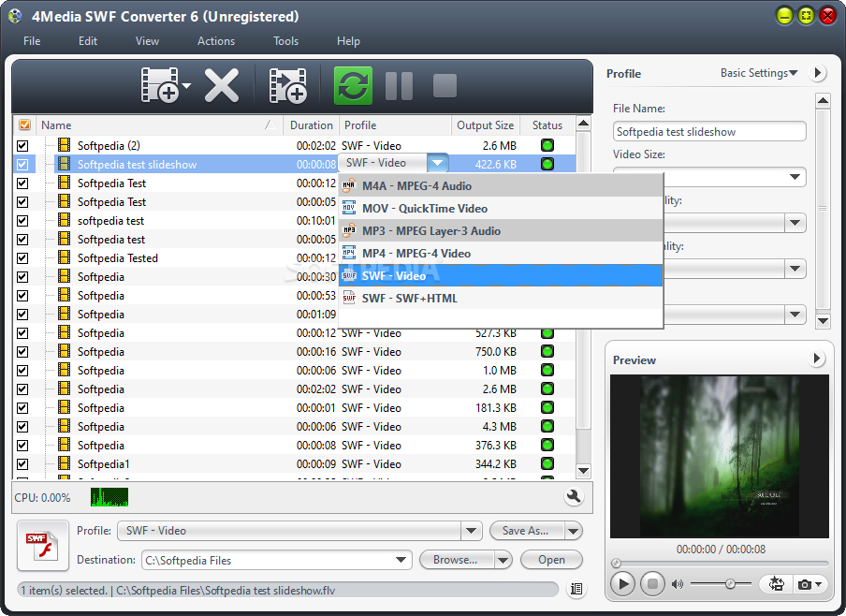846x616 pixels.
Task: Mute the preview speaker icon
Action: (x=678, y=583)
